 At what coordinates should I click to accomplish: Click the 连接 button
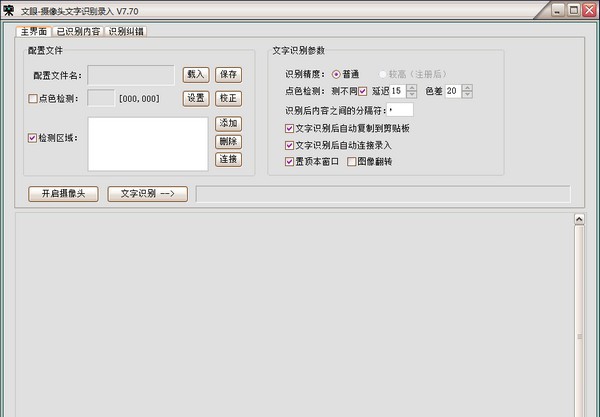tap(228, 159)
